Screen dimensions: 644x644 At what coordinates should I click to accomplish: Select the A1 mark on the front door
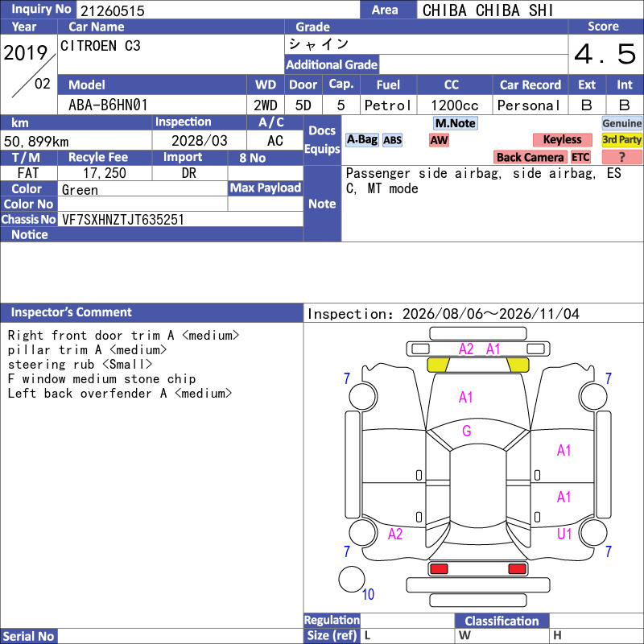564,451
